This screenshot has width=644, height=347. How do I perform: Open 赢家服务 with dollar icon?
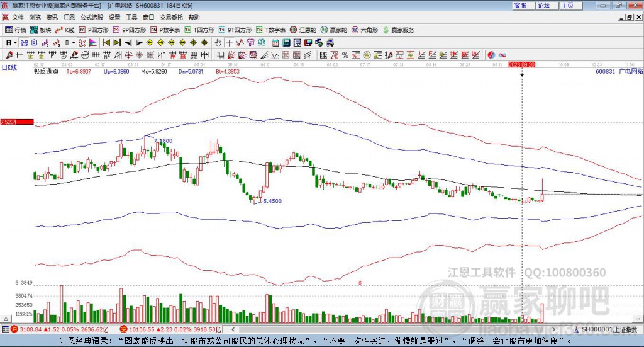click(x=398, y=30)
